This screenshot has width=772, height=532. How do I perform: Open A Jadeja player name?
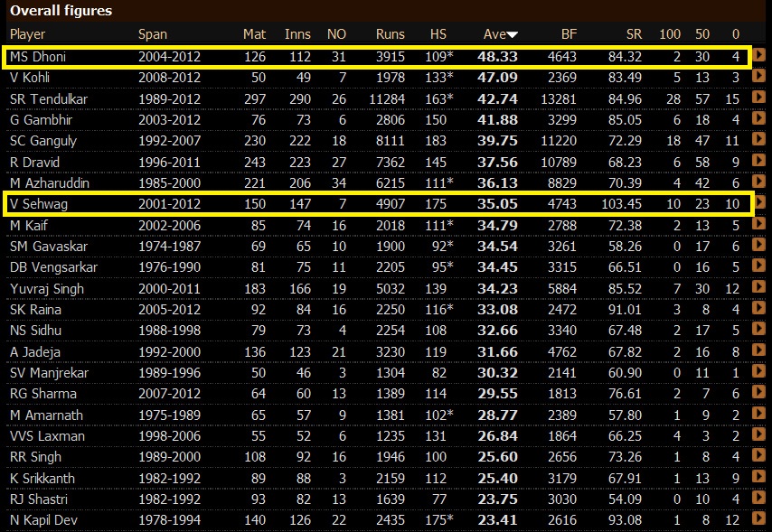click(35, 352)
